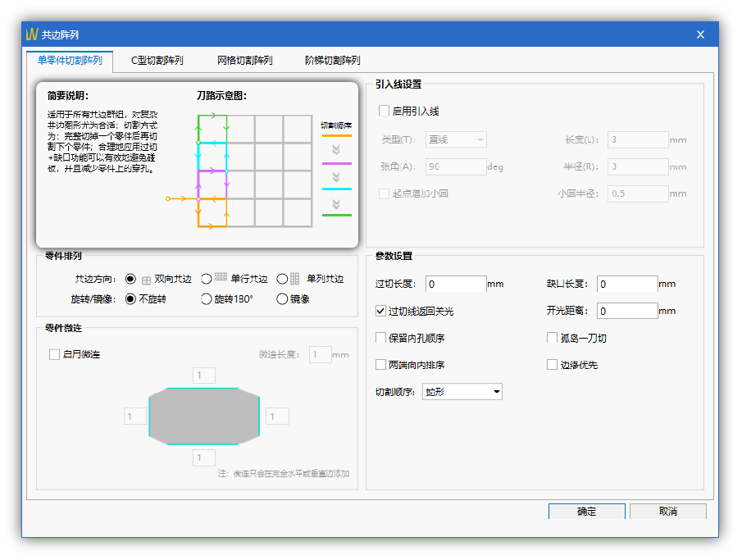The width and height of the screenshot is (742, 560).
Task: Uncheck the 过切线返回关光 checkbox
Action: (380, 312)
